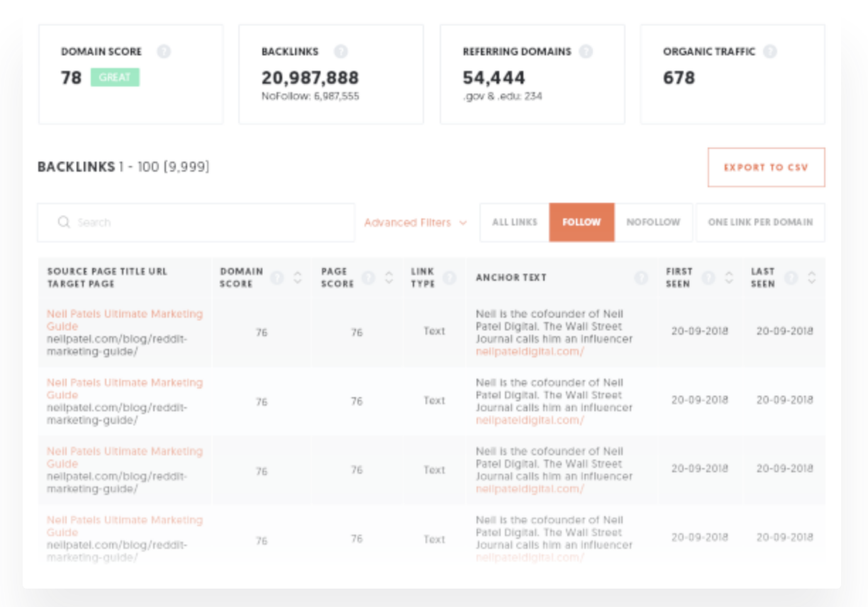Click into the backlinks Search field

tap(196, 223)
